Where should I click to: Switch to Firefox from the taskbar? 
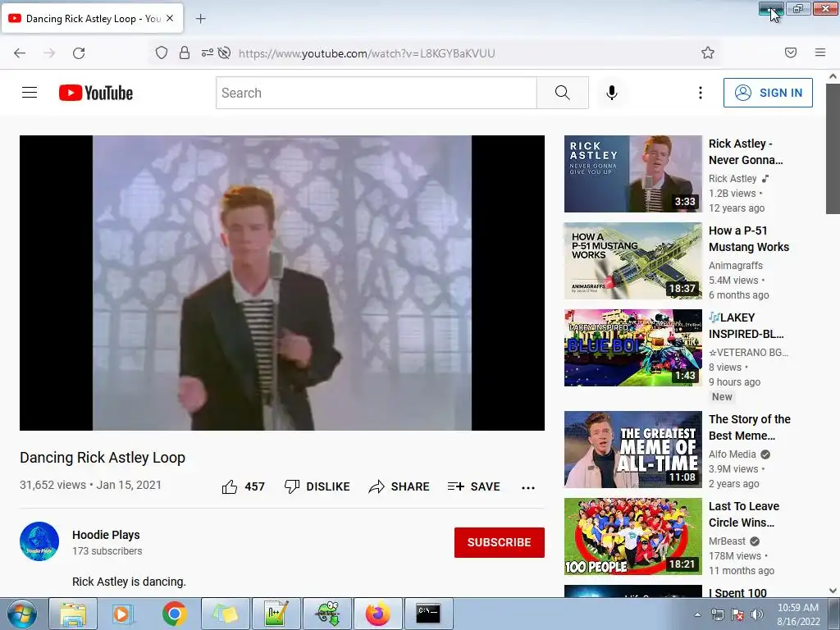pyautogui.click(x=377, y=614)
